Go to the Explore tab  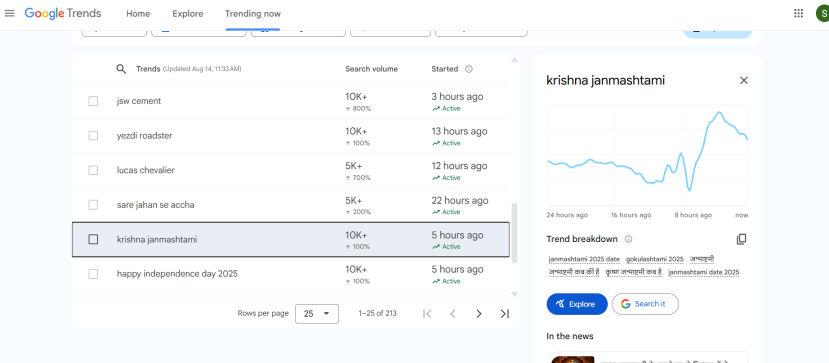[188, 14]
